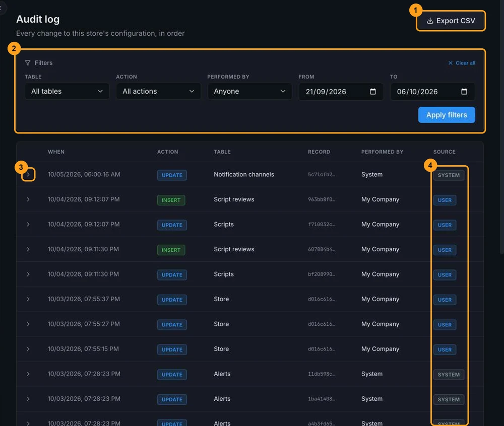Click the Notification channels table cell
The height and width of the screenshot is (426, 504).
[244, 174]
